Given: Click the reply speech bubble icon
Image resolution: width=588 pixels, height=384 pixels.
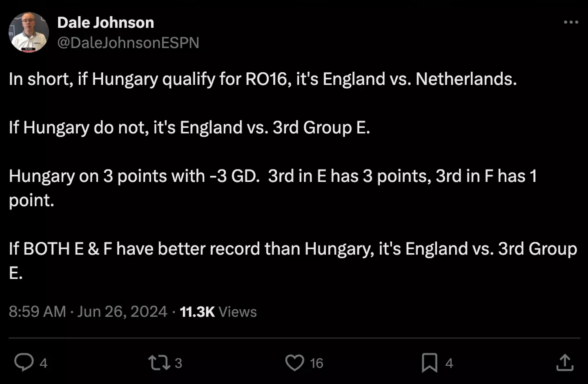Looking at the screenshot, I should click(24, 362).
